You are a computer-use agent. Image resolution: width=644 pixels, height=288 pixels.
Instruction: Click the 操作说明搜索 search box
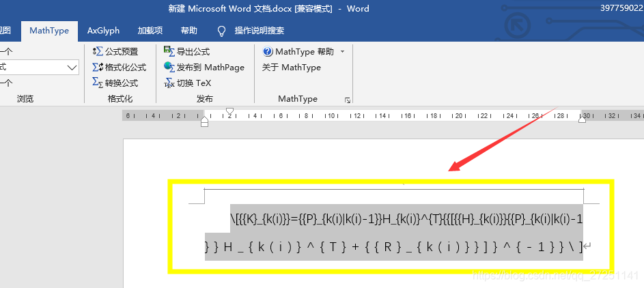[259, 31]
